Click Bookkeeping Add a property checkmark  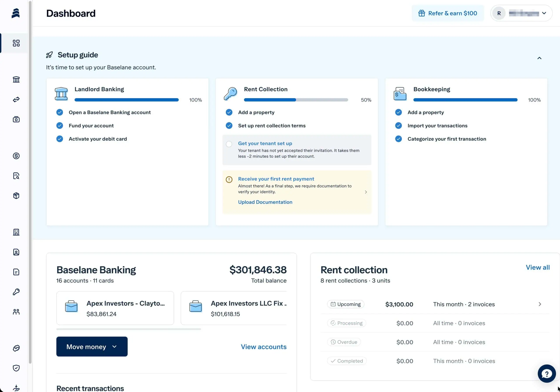399,112
